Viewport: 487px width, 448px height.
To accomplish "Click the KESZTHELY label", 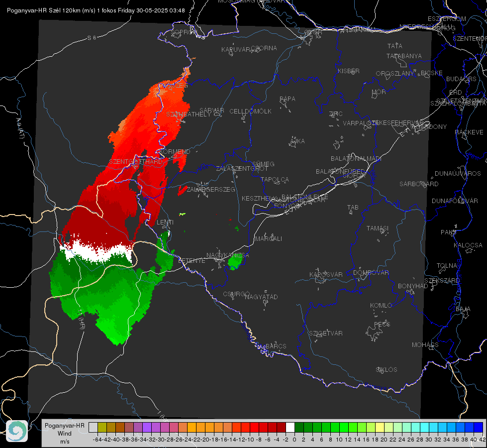I will coord(259,198).
